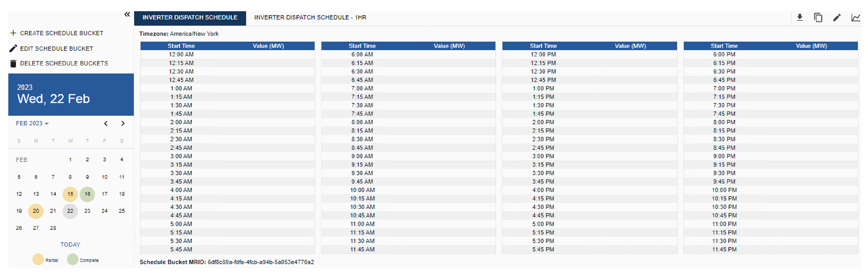The height and width of the screenshot is (278, 868).
Task: Click the pencil icon beside Edit Schedule Bucket
Action: click(13, 48)
